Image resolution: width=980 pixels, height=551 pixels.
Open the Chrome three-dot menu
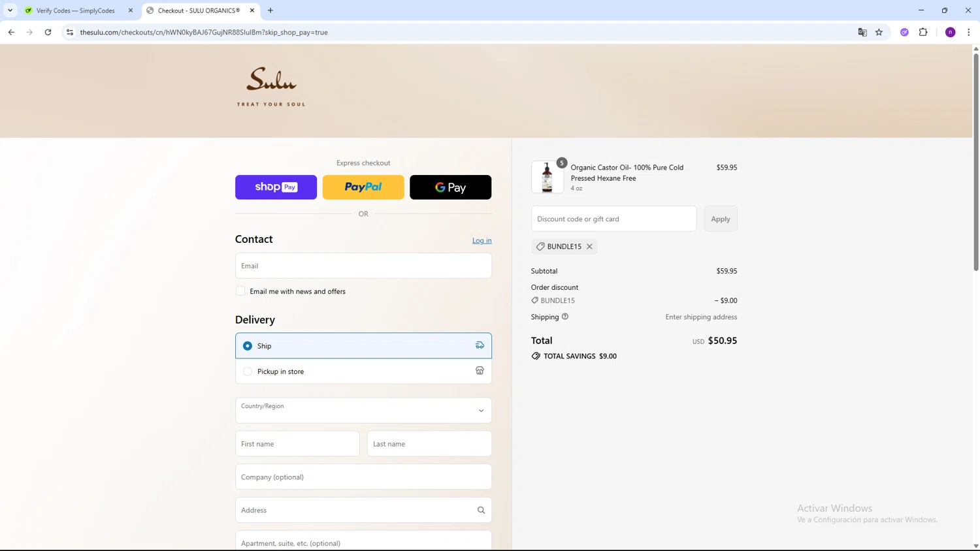pos(968,32)
